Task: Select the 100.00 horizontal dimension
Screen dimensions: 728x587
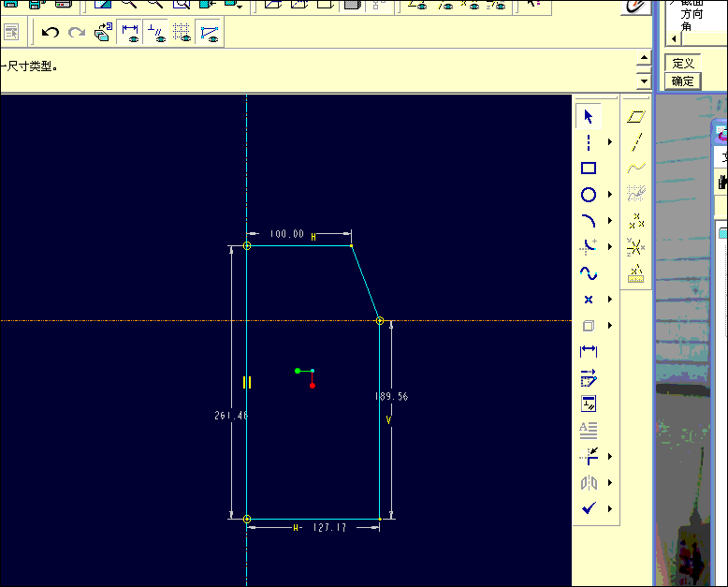Action: tap(287, 234)
